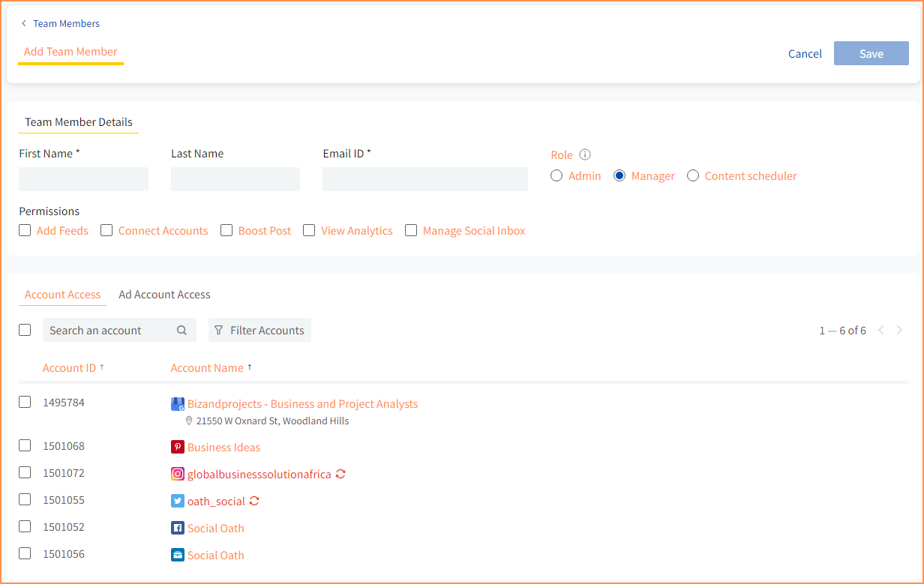The height and width of the screenshot is (584, 924).
Task: Click the reconnect icon next to oath_social
Action: point(254,502)
